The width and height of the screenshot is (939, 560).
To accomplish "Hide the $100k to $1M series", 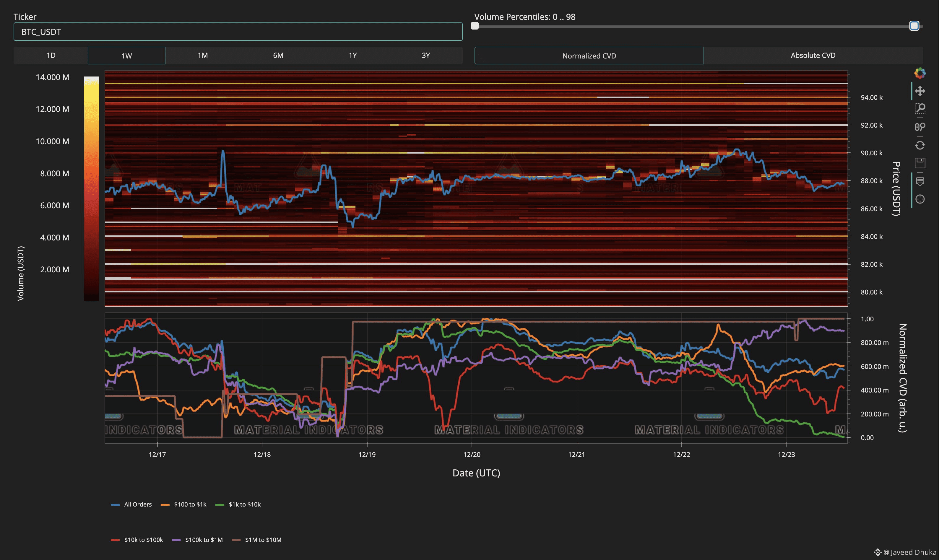I will (197, 540).
